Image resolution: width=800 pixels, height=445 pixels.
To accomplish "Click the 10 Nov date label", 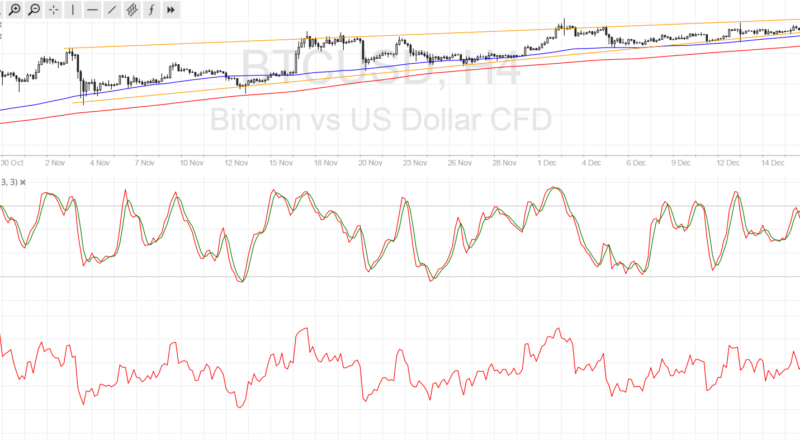I will pyautogui.click(x=191, y=163).
